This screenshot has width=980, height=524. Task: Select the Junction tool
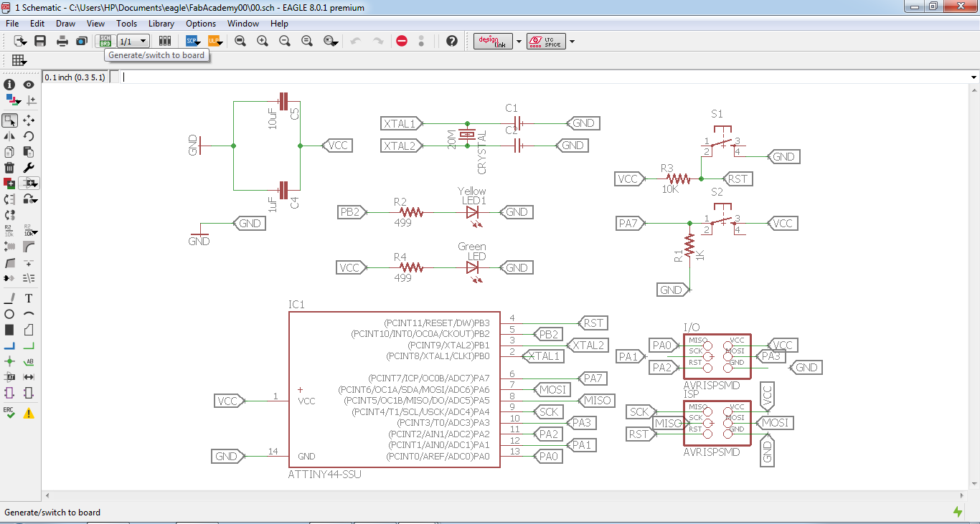(9, 361)
